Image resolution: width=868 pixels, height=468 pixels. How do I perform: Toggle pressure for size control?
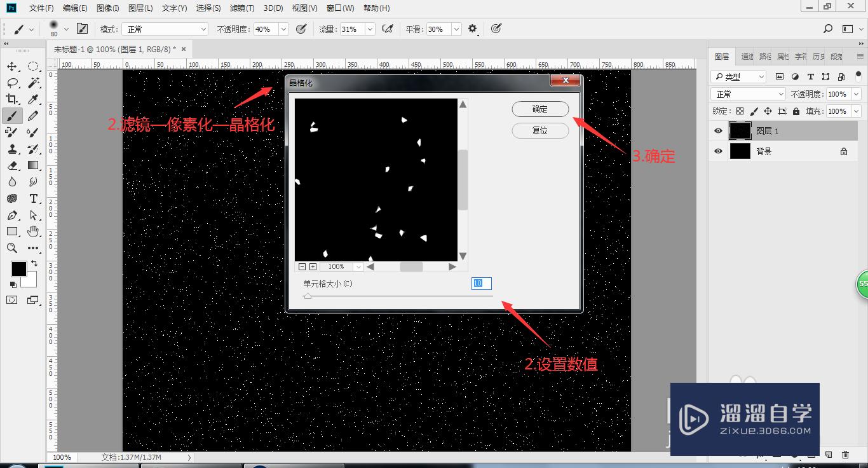click(x=496, y=29)
